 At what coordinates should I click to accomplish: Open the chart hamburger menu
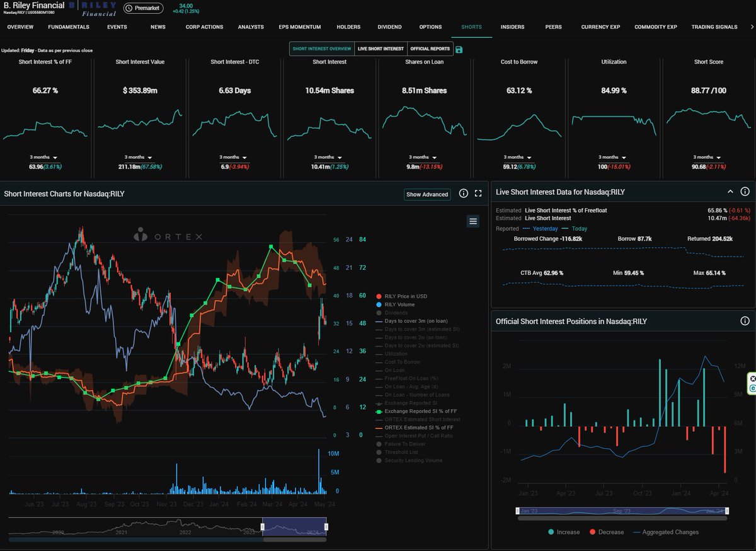pyautogui.click(x=473, y=221)
